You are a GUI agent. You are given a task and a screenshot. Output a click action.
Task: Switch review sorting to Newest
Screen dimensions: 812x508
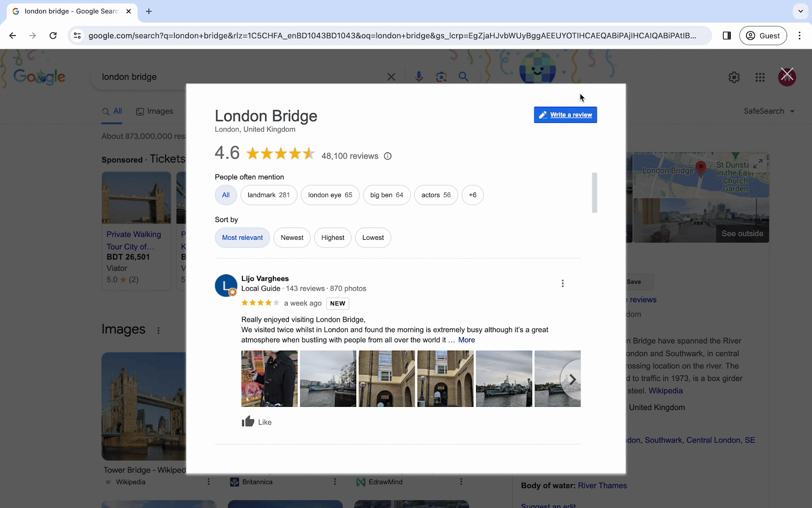click(x=292, y=237)
